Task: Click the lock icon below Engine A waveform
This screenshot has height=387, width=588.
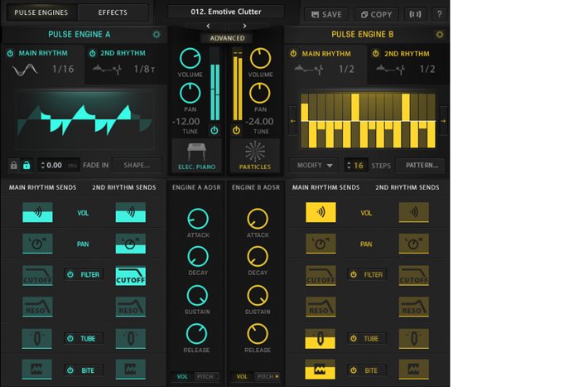Action: coord(27,165)
